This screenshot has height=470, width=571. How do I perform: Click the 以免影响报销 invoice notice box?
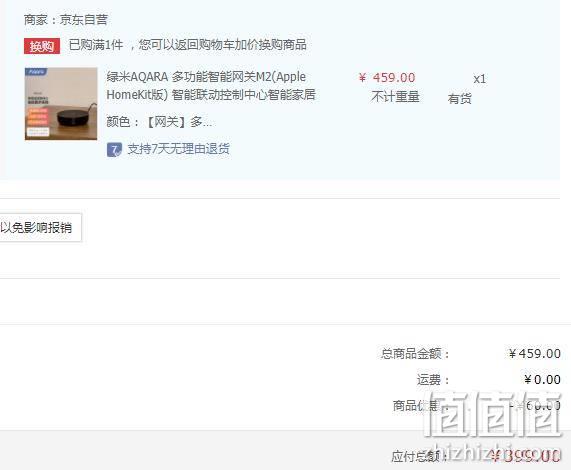click(40, 228)
